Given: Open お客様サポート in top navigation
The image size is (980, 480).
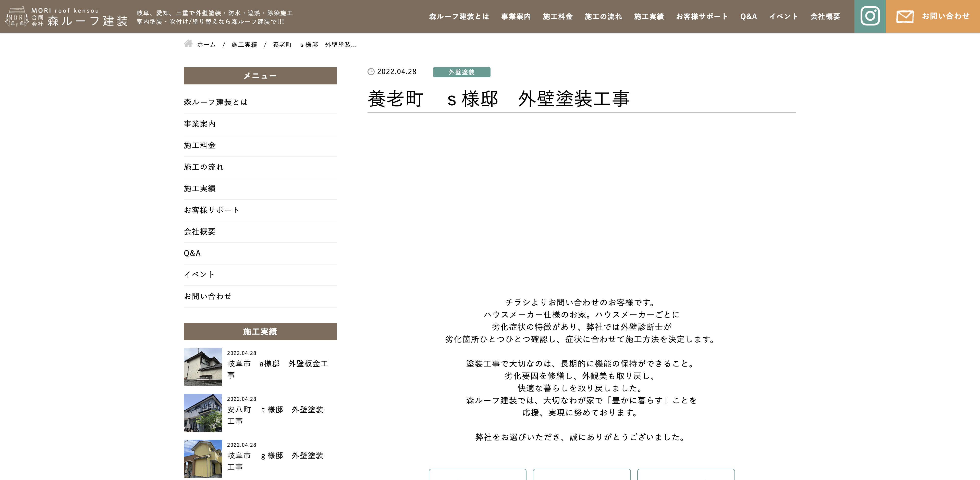Looking at the screenshot, I should 702,16.
